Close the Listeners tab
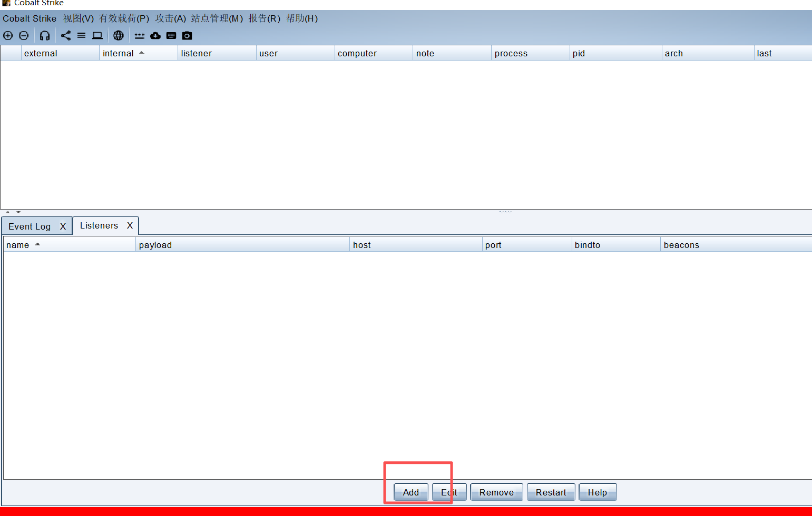The height and width of the screenshot is (516, 812). click(130, 225)
